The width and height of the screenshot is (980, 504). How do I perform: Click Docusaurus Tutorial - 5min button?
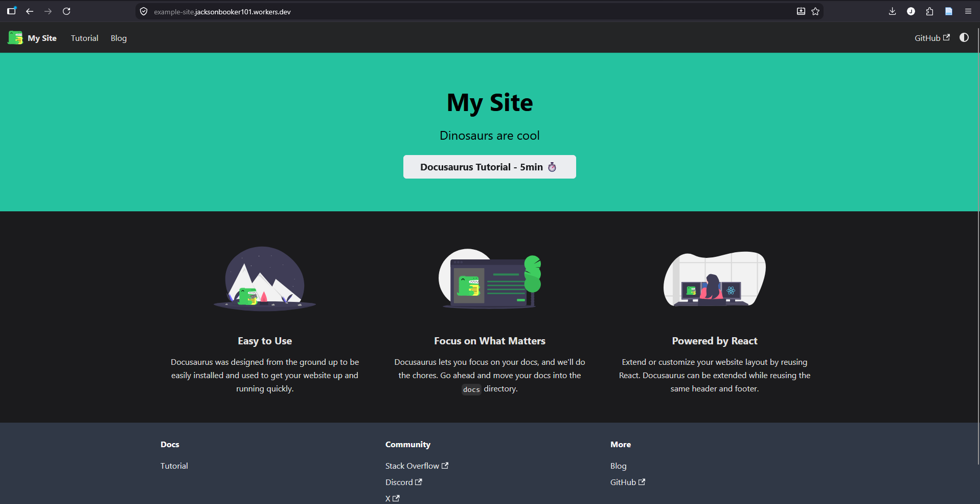pyautogui.click(x=490, y=167)
